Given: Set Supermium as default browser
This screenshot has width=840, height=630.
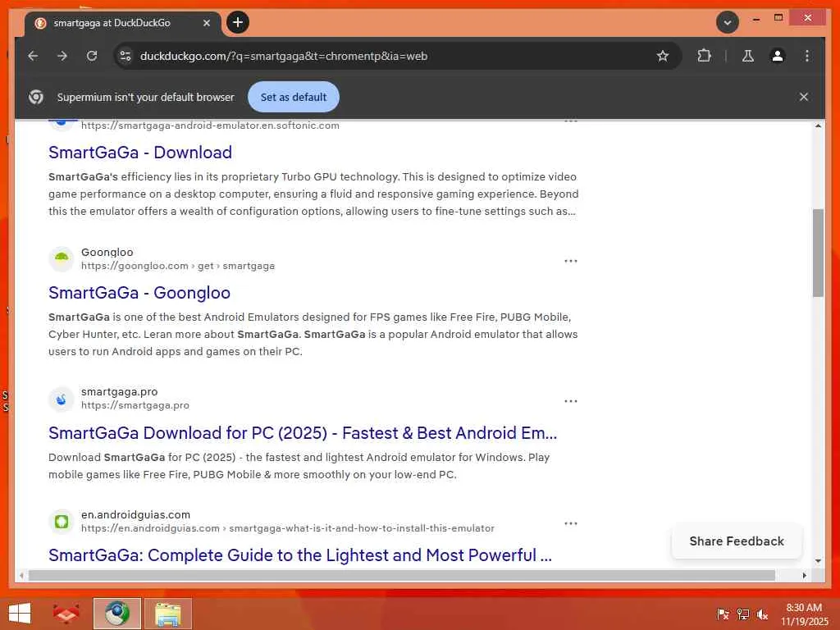Looking at the screenshot, I should (x=294, y=97).
